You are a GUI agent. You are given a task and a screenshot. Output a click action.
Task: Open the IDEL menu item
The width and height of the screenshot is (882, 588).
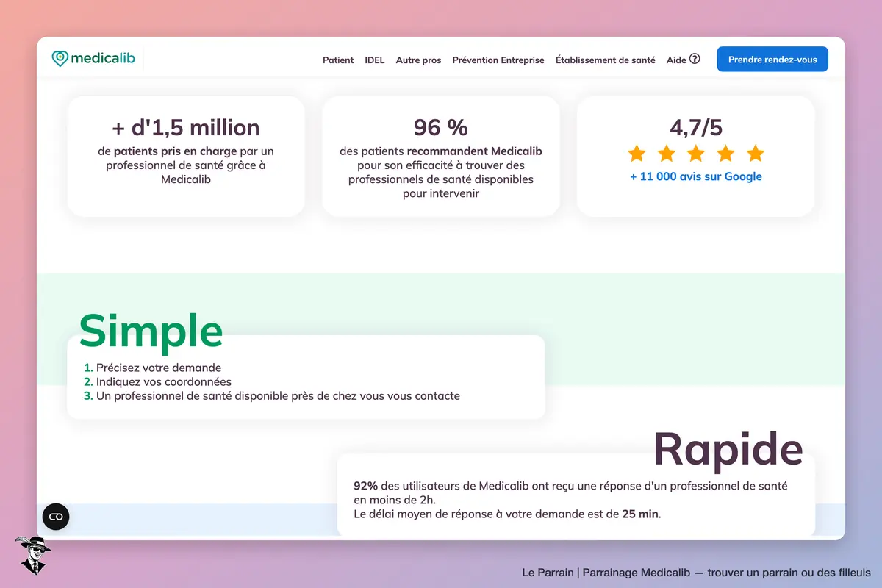pyautogui.click(x=375, y=60)
